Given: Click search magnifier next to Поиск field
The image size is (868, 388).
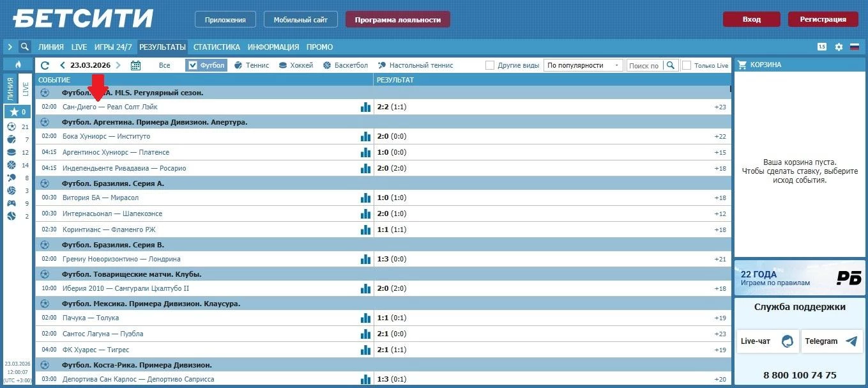Looking at the screenshot, I should 670,65.
